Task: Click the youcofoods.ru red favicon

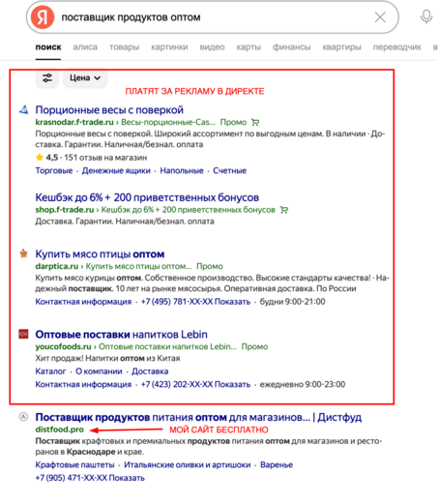Action: pyautogui.click(x=23, y=334)
